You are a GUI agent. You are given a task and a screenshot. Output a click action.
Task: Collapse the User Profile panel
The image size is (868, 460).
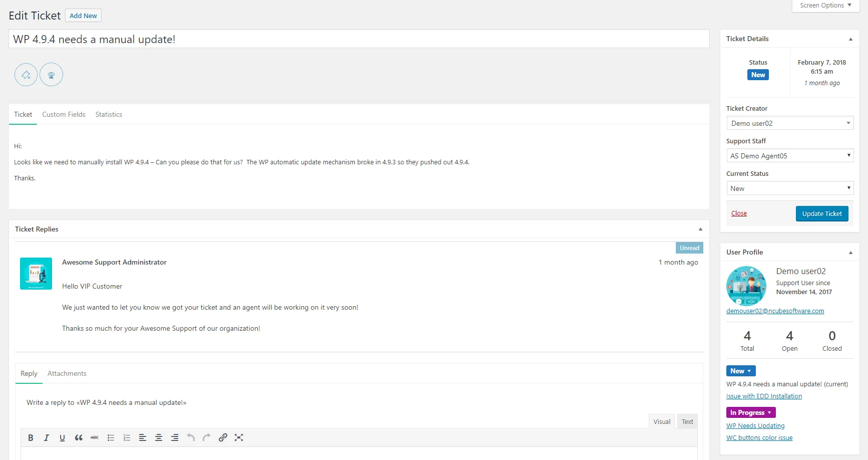[x=850, y=253]
